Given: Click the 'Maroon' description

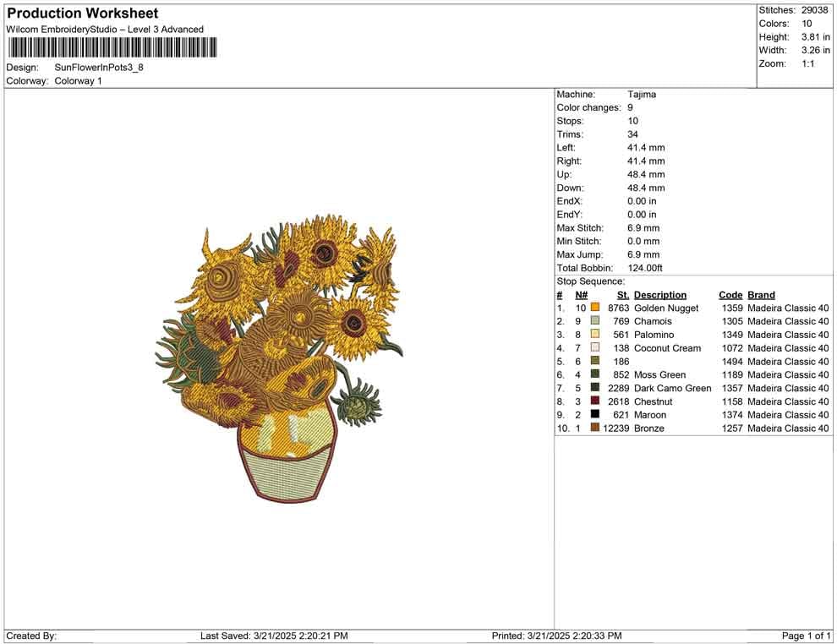Looking at the screenshot, I should 650,415.
